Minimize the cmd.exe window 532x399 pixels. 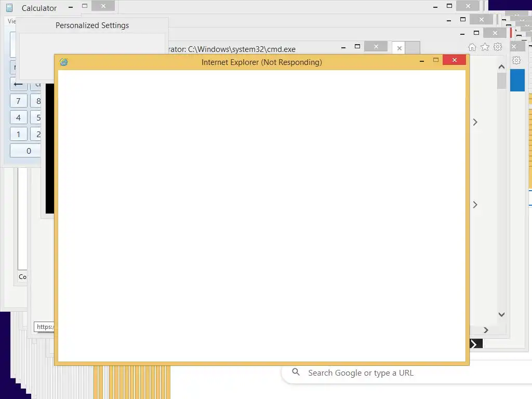(343, 47)
